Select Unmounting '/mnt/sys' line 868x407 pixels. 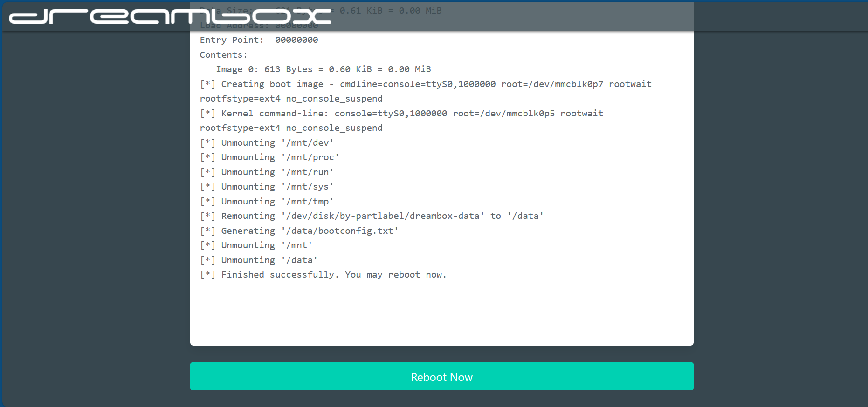(x=267, y=187)
